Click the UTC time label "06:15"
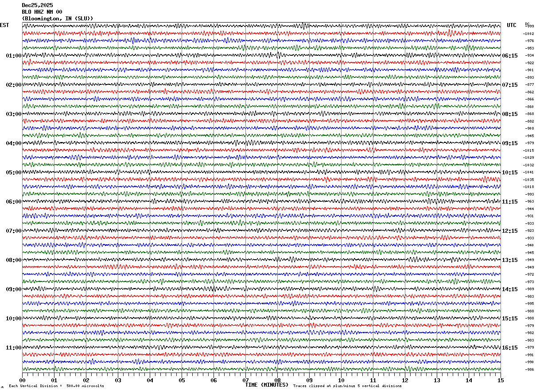The image size is (536, 392). [x=510, y=56]
